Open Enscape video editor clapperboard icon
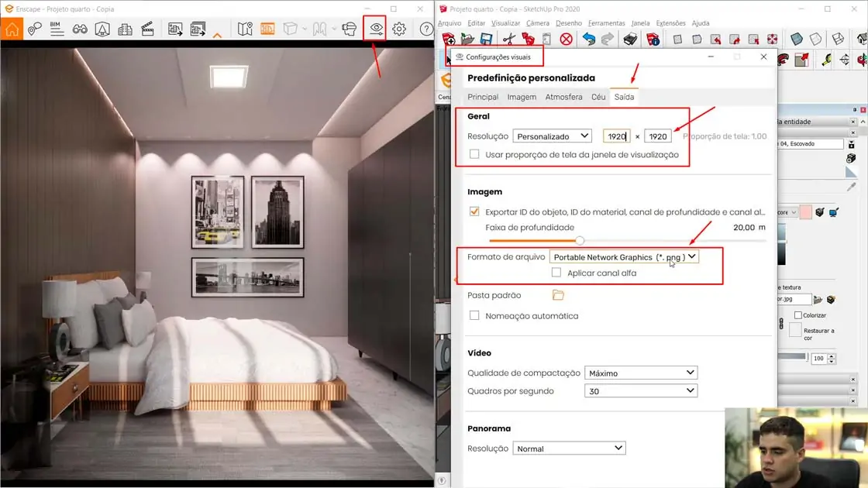 click(147, 29)
